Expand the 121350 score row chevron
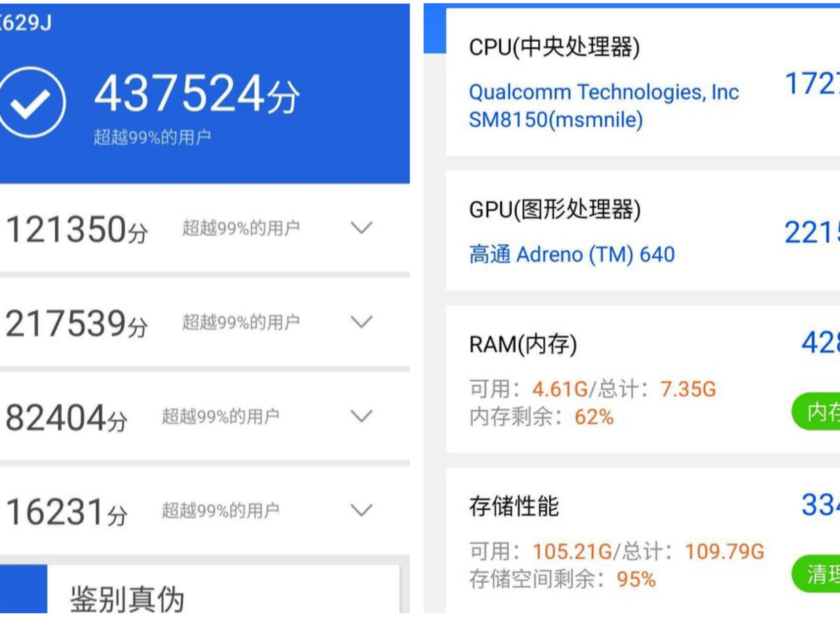 pos(361,228)
